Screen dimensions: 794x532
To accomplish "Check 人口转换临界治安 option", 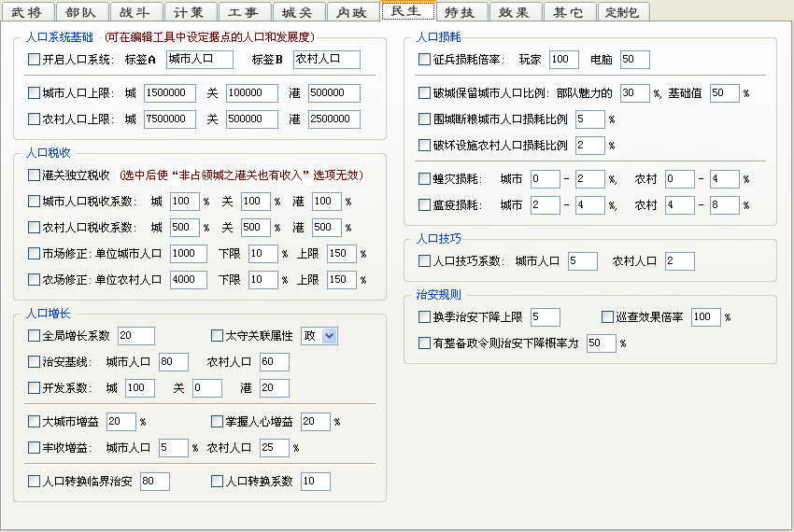I will point(34,481).
